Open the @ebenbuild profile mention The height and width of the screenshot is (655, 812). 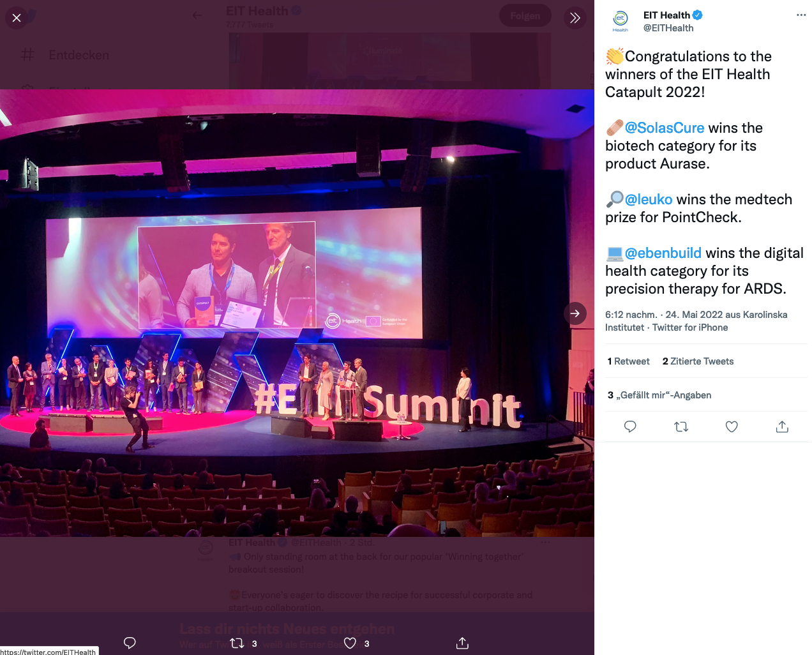(x=663, y=253)
